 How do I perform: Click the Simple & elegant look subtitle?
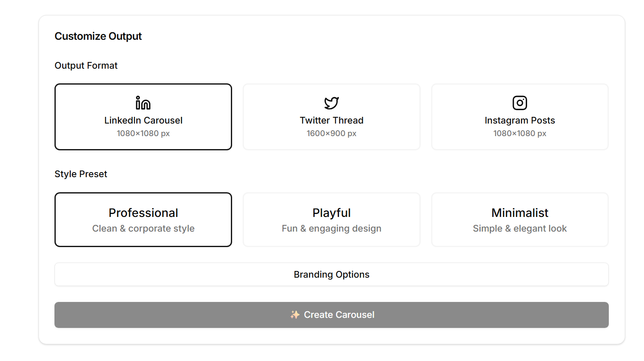point(520,229)
